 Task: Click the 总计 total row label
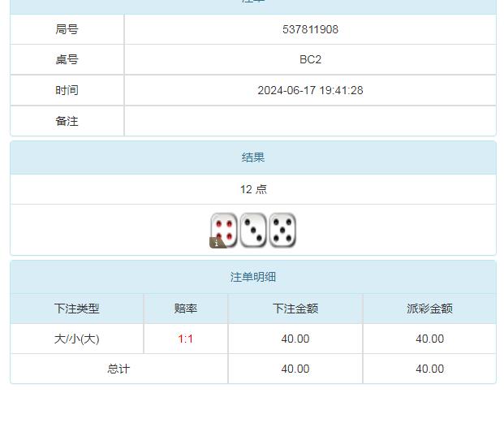[x=118, y=369]
